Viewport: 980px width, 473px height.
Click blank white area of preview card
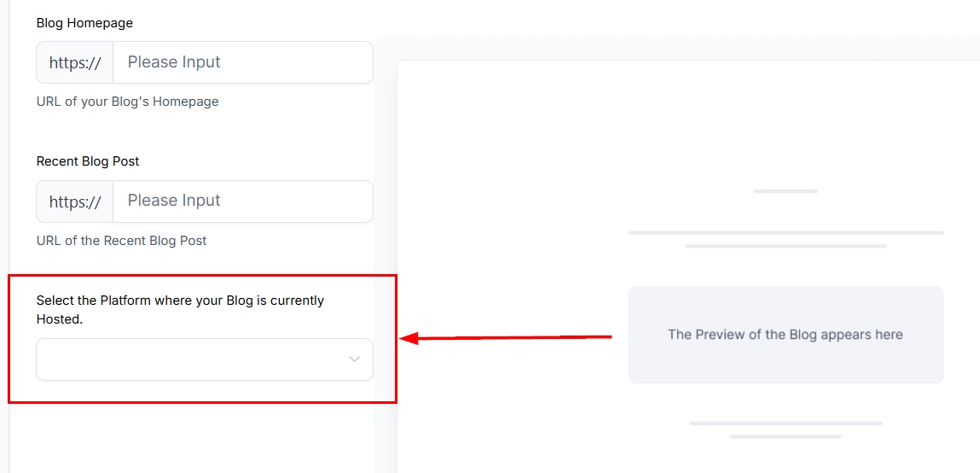coord(512,137)
